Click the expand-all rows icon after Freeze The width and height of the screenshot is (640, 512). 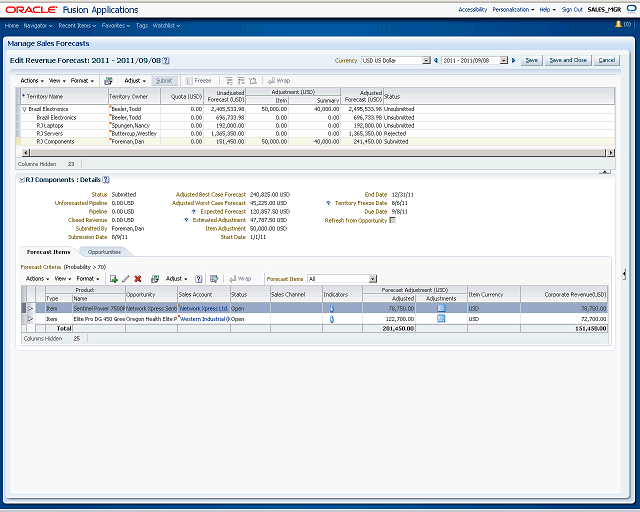[x=229, y=81]
